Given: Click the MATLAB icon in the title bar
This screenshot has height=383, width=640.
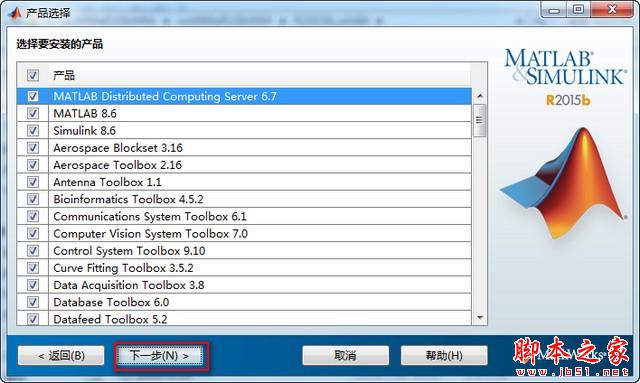Looking at the screenshot, I should [15, 13].
